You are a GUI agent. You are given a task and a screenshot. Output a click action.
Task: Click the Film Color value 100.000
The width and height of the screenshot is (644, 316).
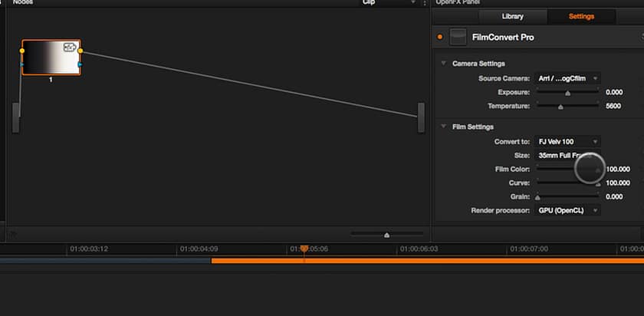point(618,170)
